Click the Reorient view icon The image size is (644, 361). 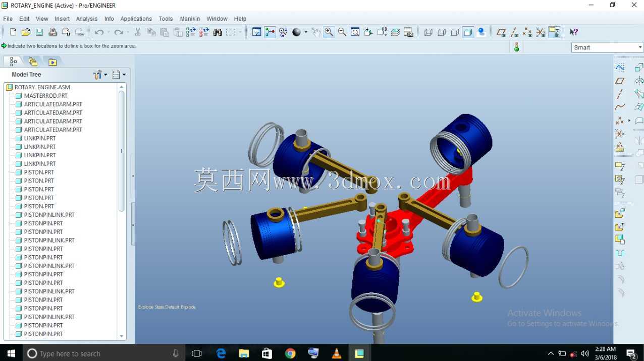(x=368, y=32)
